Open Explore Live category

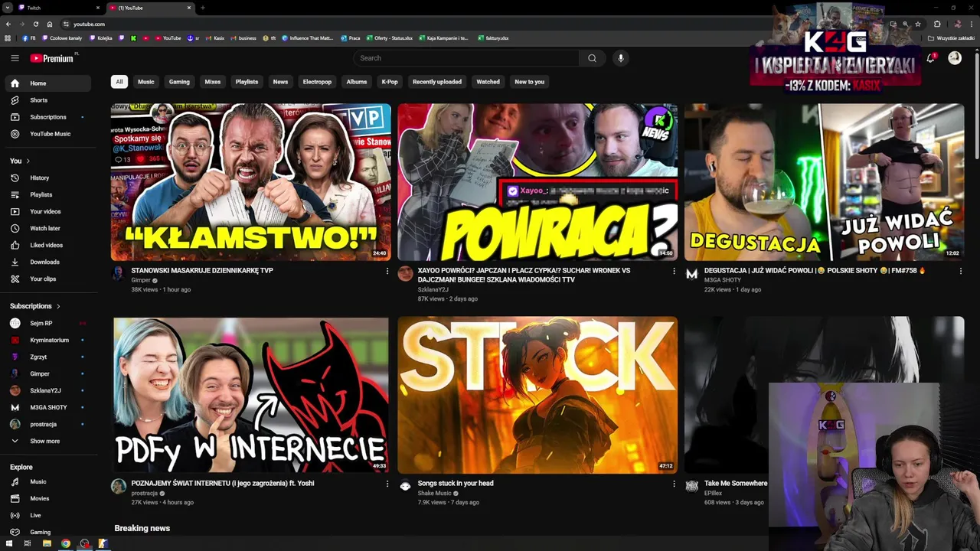click(x=48, y=515)
